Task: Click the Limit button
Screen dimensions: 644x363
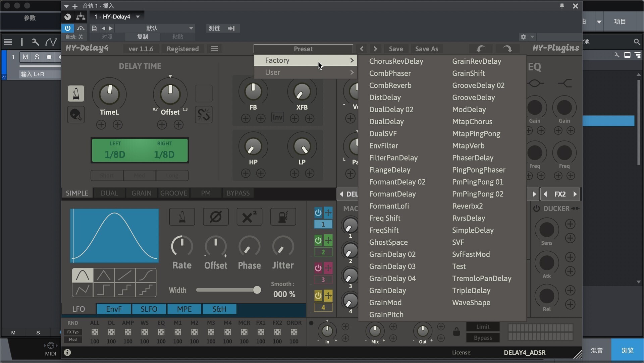Action: point(483,327)
